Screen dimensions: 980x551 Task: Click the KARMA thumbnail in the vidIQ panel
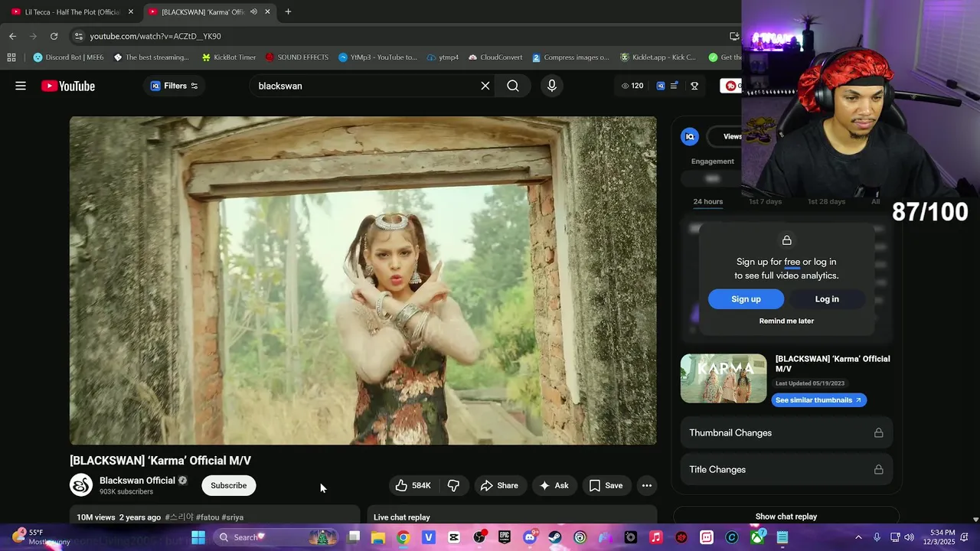[x=724, y=378]
